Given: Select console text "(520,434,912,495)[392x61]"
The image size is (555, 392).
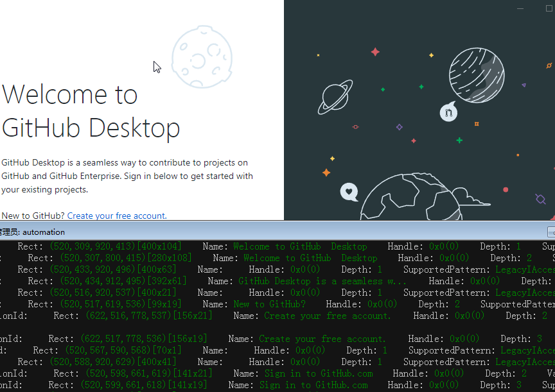Looking at the screenshot, I should [123, 281].
